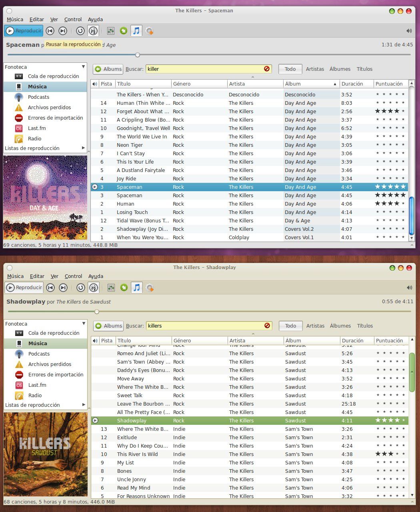Click Reproducir button in Shadowplay window

click(24, 288)
